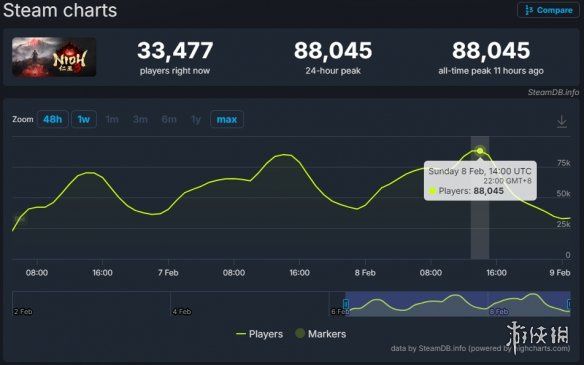Click the 33,477 players right now figure

[175, 50]
